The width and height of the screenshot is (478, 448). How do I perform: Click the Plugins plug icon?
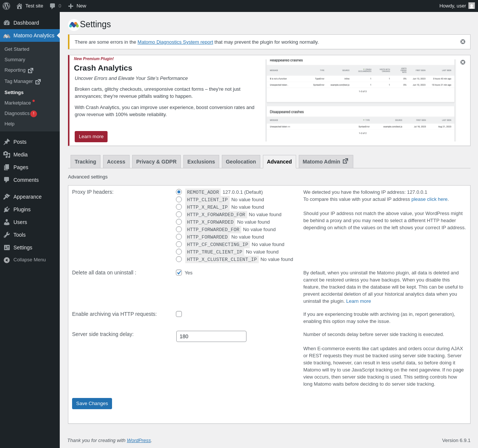pos(7,209)
